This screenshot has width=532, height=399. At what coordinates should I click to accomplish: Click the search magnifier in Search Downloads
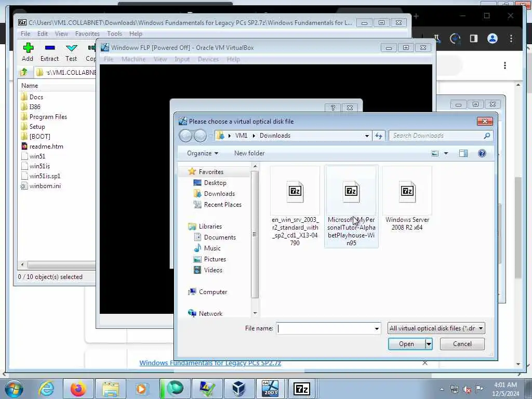click(487, 136)
